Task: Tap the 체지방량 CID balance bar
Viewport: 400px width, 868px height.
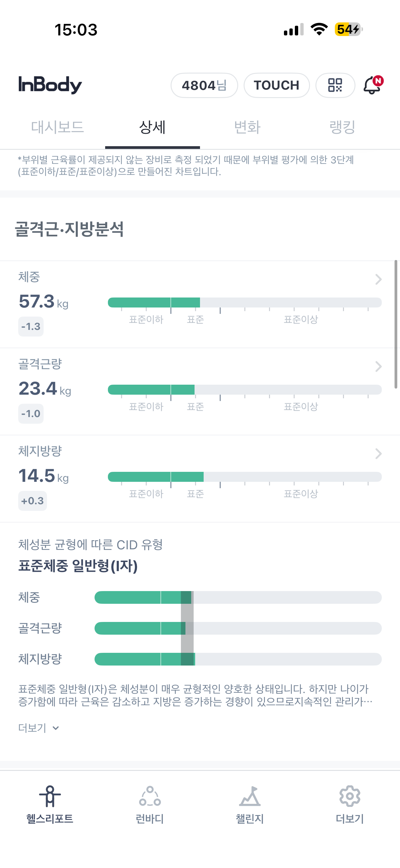Action: [x=238, y=659]
